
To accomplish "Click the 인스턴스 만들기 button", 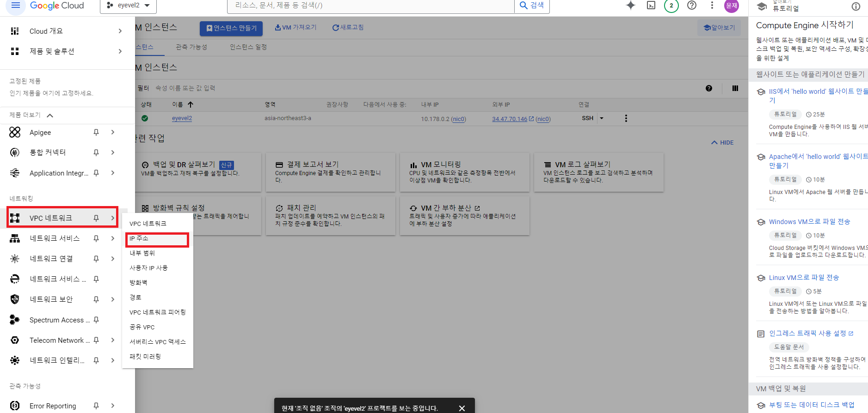I will point(231,28).
